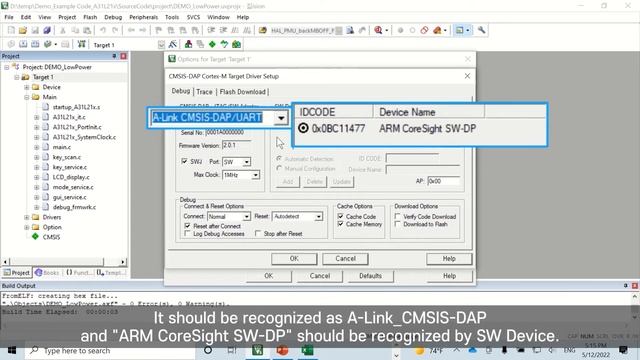Click the Build target icon
This screenshot has width=640, height=360.
[x=23, y=44]
